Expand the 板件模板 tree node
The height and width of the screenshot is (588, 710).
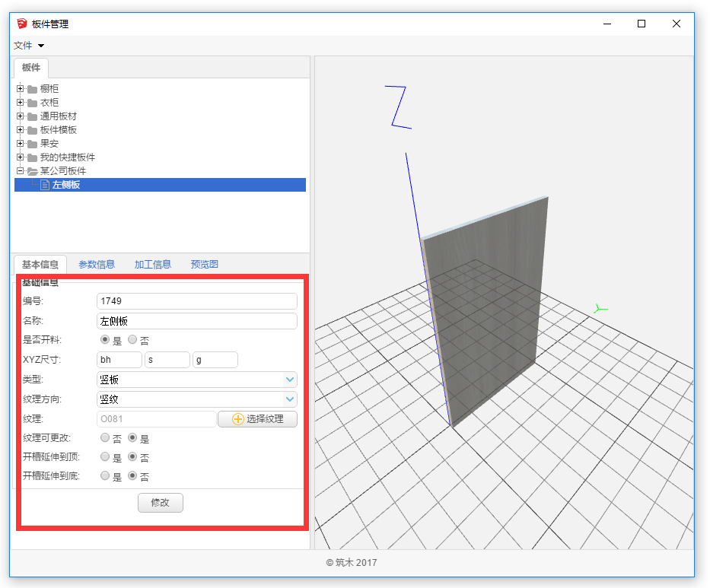click(x=20, y=130)
